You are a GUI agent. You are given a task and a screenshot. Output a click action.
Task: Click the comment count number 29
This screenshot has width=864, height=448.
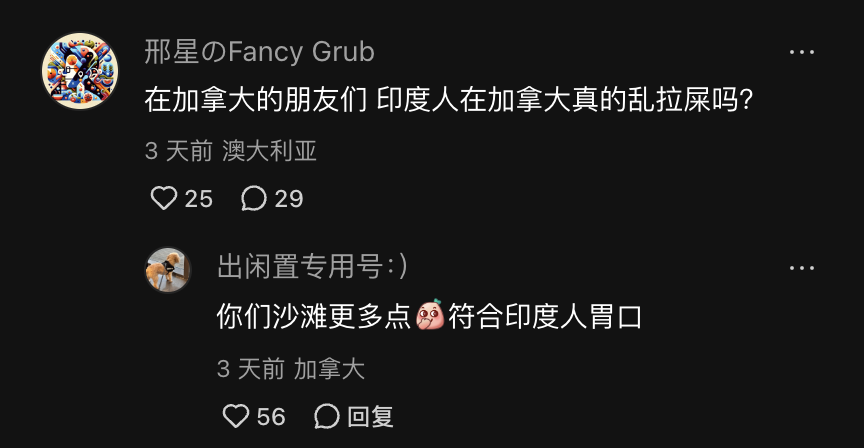click(289, 199)
